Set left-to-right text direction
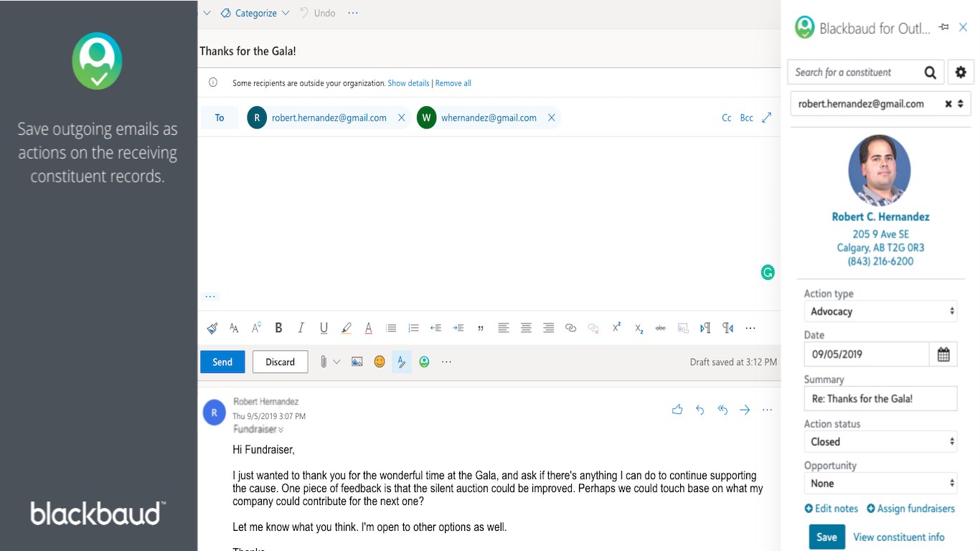The image size is (980, 551). point(705,328)
